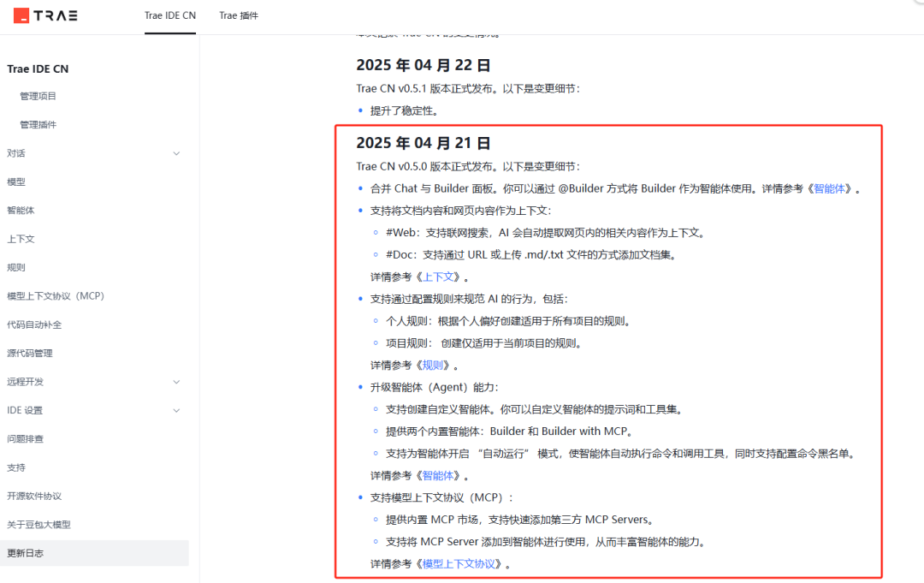
Task: Click the 提升了稳定性 bullet text
Action: click(404, 110)
